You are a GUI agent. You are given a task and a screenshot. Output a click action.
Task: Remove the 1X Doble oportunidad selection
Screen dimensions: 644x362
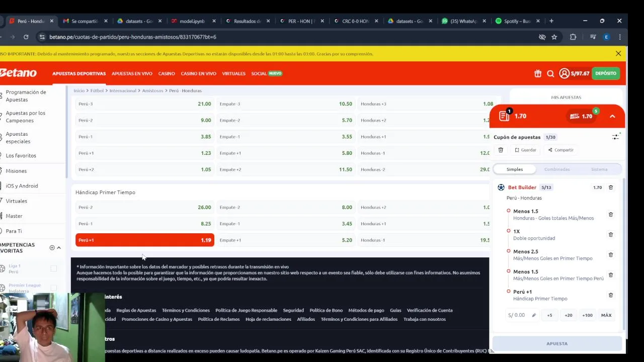[611, 235]
